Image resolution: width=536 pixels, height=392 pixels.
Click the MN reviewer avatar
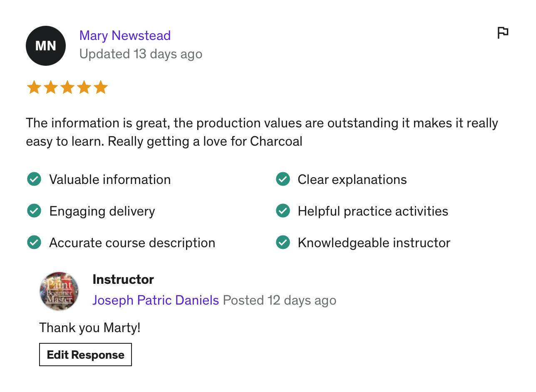coord(46,46)
